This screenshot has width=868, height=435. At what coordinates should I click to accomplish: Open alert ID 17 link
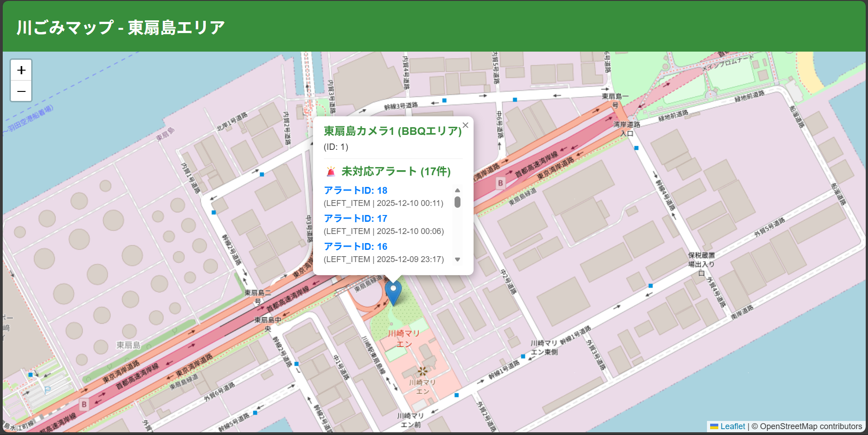point(356,219)
